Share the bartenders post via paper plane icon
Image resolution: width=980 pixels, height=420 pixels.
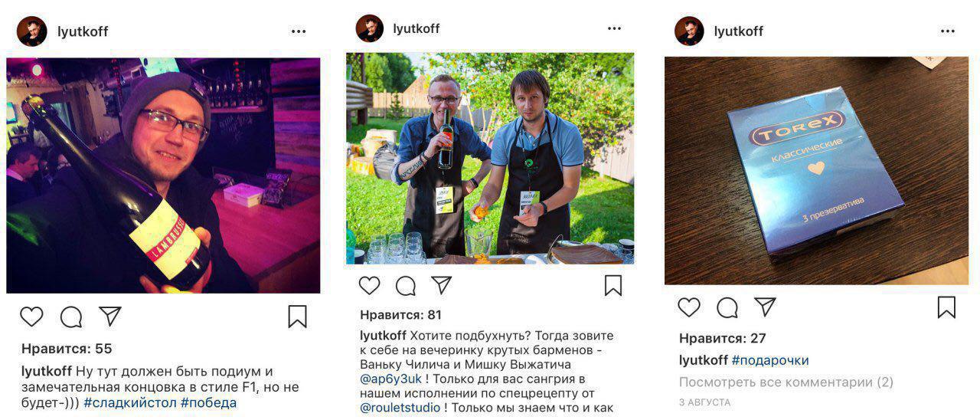coord(442,285)
